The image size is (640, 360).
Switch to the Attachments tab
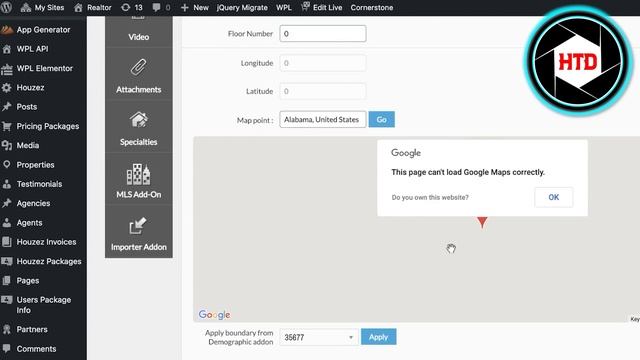139,74
